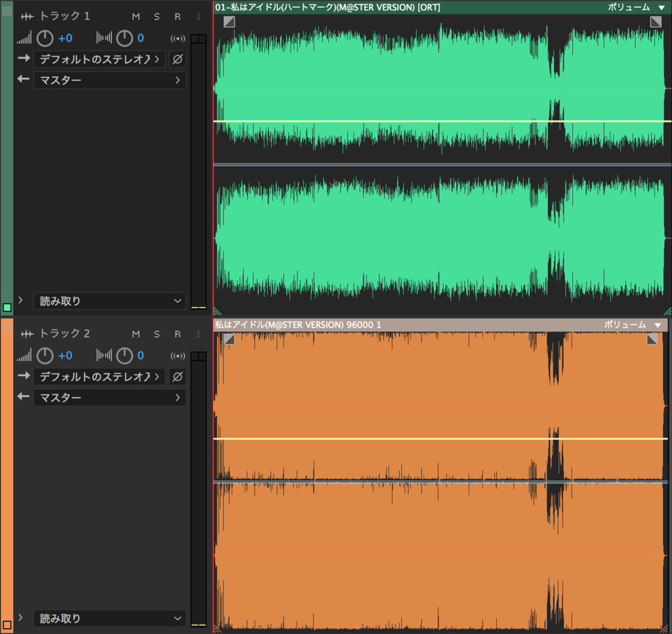Click the Track 1 stereo pan knob

[x=125, y=38]
